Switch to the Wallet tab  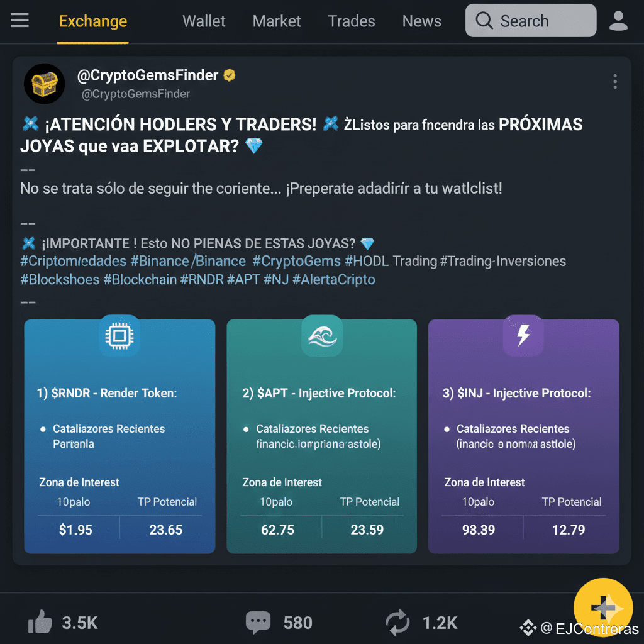pos(204,21)
